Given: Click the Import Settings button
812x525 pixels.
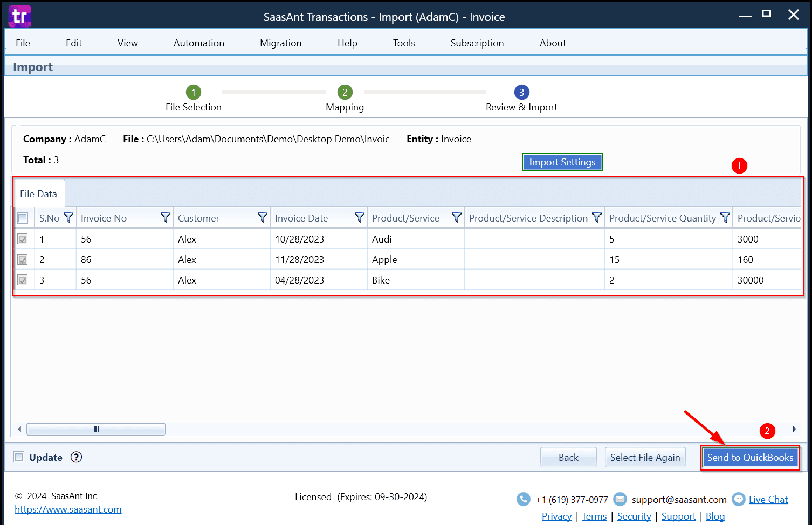Looking at the screenshot, I should (x=562, y=162).
